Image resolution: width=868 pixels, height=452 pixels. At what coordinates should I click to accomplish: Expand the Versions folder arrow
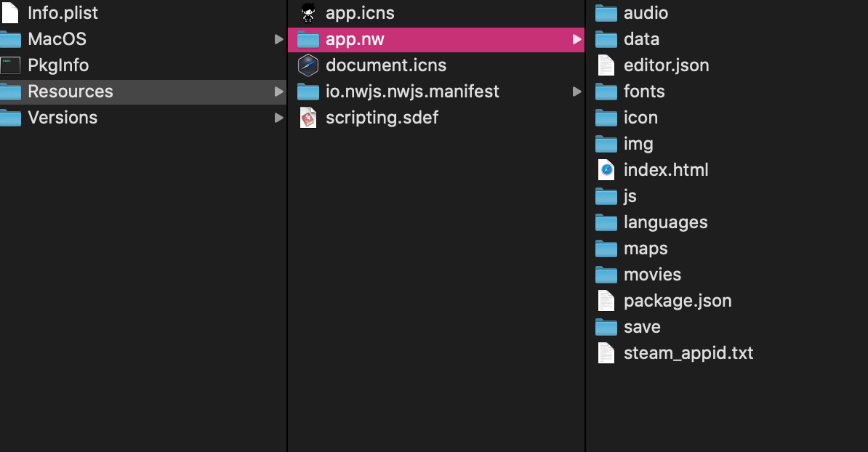pos(278,118)
